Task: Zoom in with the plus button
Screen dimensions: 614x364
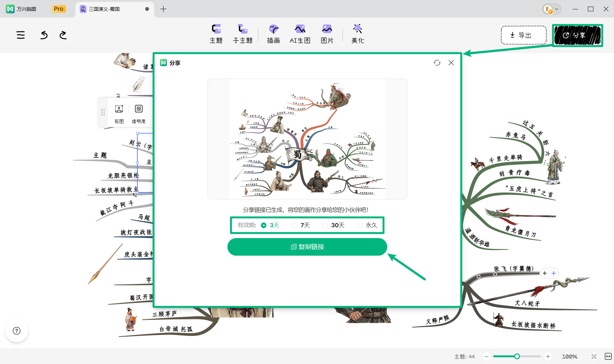Action: pos(548,356)
